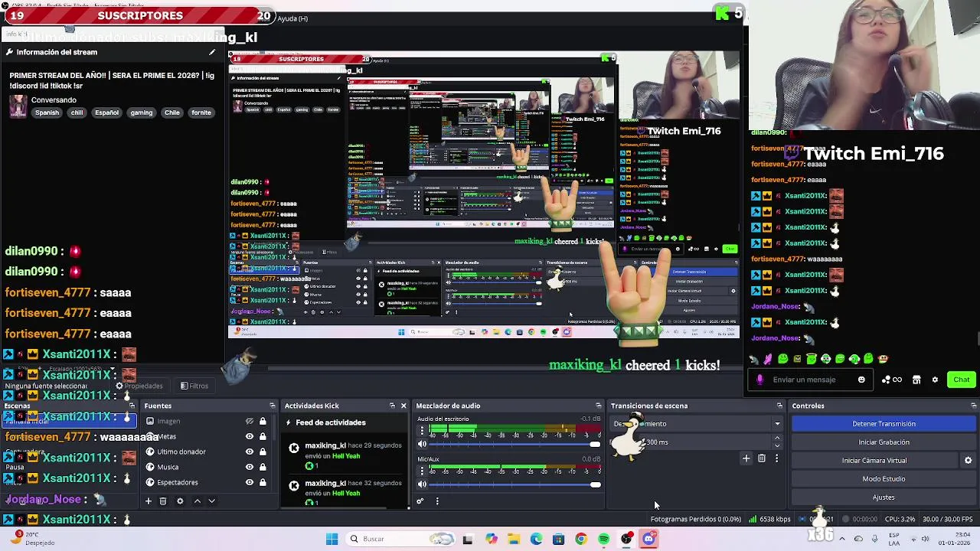This screenshot has height=551, width=980.
Task: Click Detener Transmisión button
Action: click(884, 424)
